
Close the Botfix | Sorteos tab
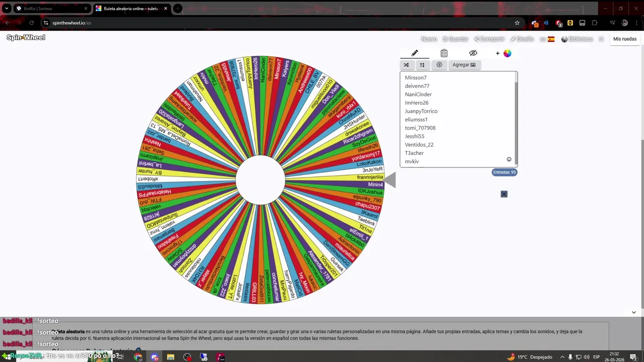86,9
